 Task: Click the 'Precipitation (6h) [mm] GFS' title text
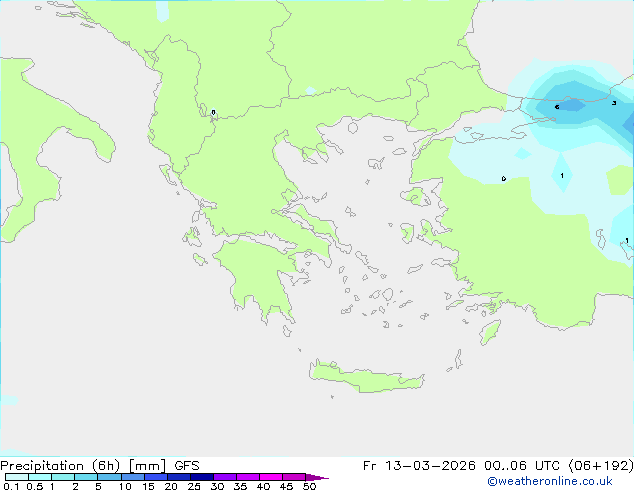click(100, 466)
